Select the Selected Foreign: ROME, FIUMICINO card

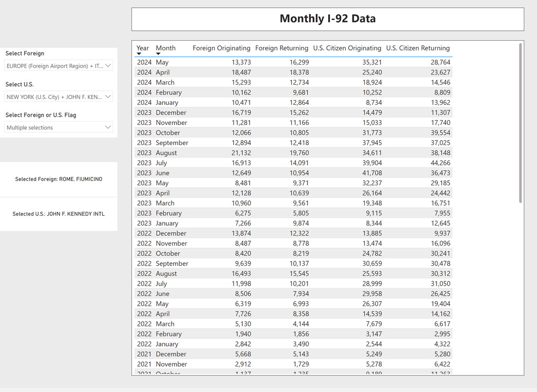(58, 179)
